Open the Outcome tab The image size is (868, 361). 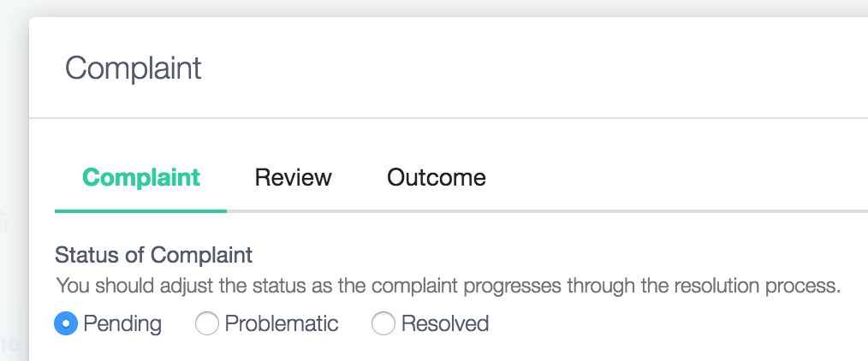click(x=436, y=178)
